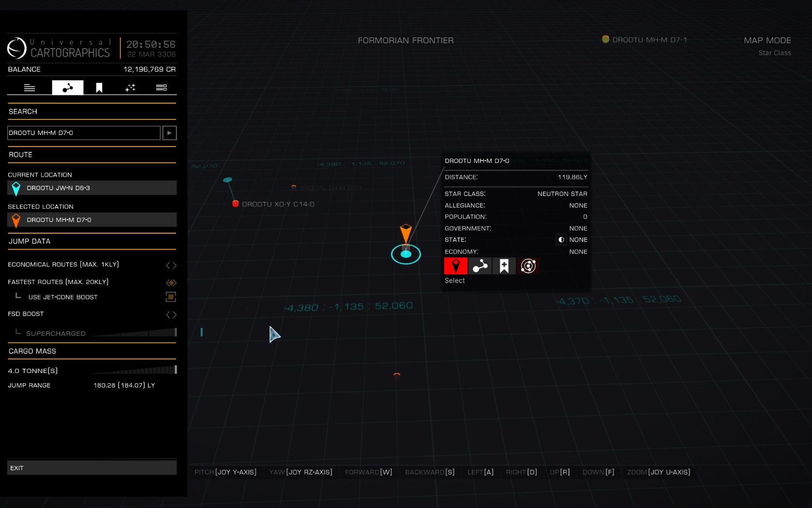
Task: Adjust the FSD boost Supercharged slider
Action: click(134, 332)
